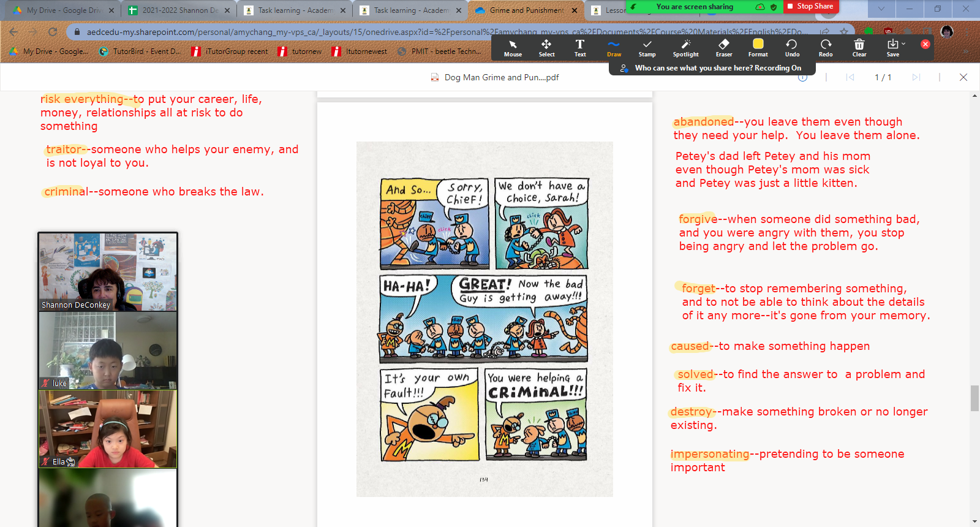This screenshot has width=980, height=527.
Task: Click the Dog Man Grime and Pun....pdf title
Action: pos(502,77)
